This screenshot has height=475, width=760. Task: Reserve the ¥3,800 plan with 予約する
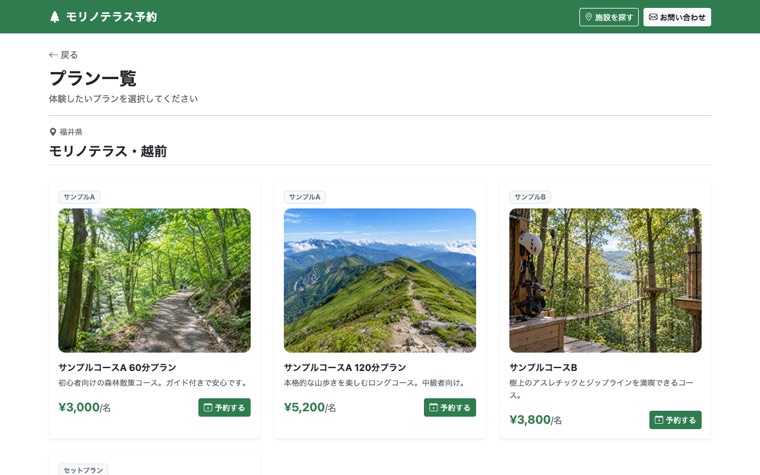(675, 420)
